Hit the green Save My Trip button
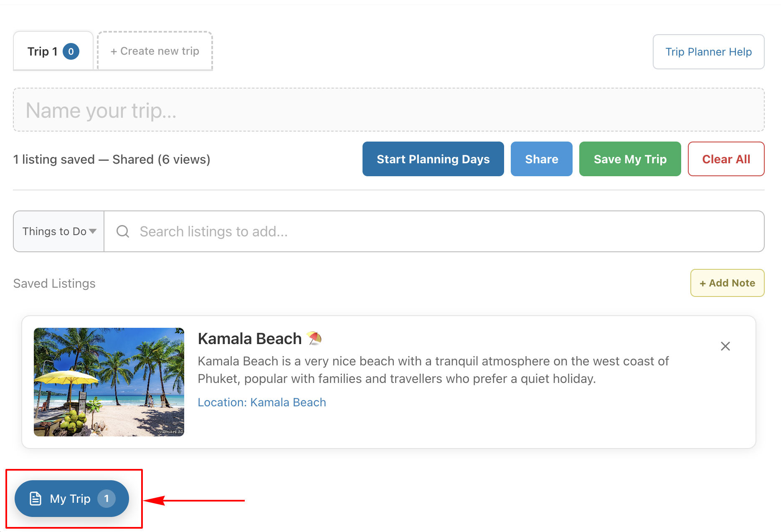Image resolution: width=781 pixels, height=532 pixels. click(630, 159)
